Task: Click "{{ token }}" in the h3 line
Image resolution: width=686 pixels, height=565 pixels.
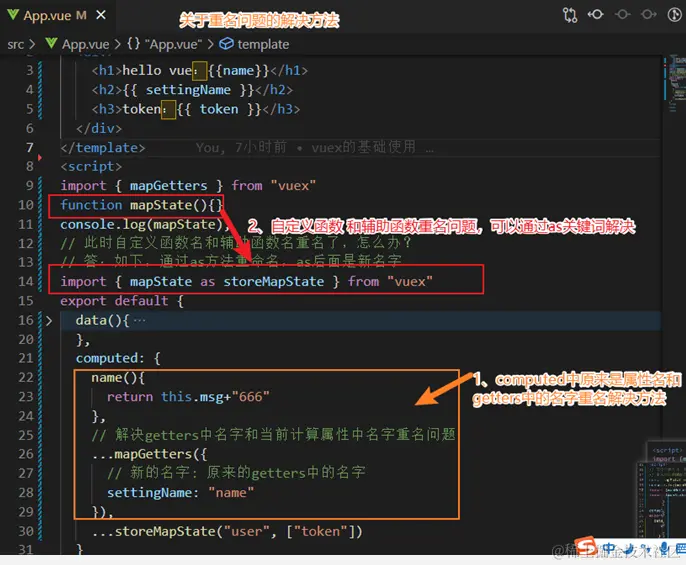Action: (219, 109)
